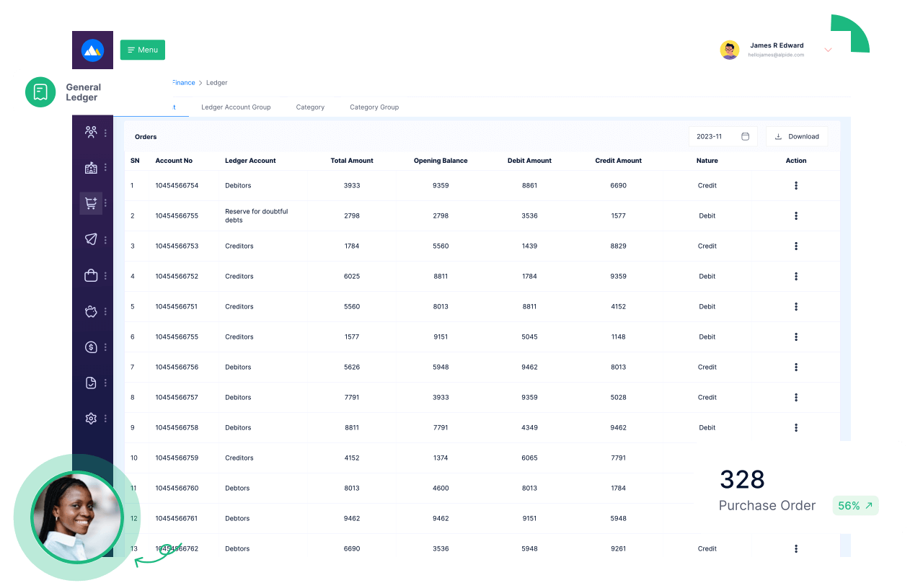The height and width of the screenshot is (588, 923).
Task: Expand options dots beside users icon
Action: [x=106, y=133]
